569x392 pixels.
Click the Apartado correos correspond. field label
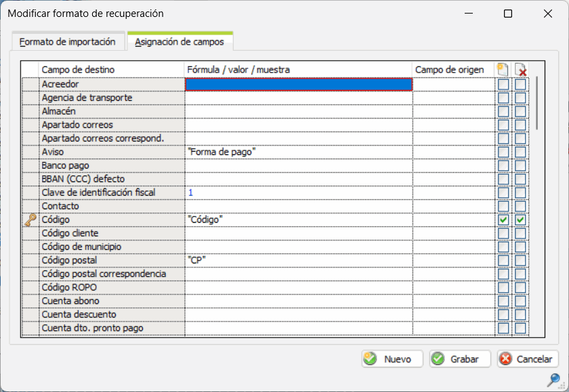pyautogui.click(x=103, y=139)
